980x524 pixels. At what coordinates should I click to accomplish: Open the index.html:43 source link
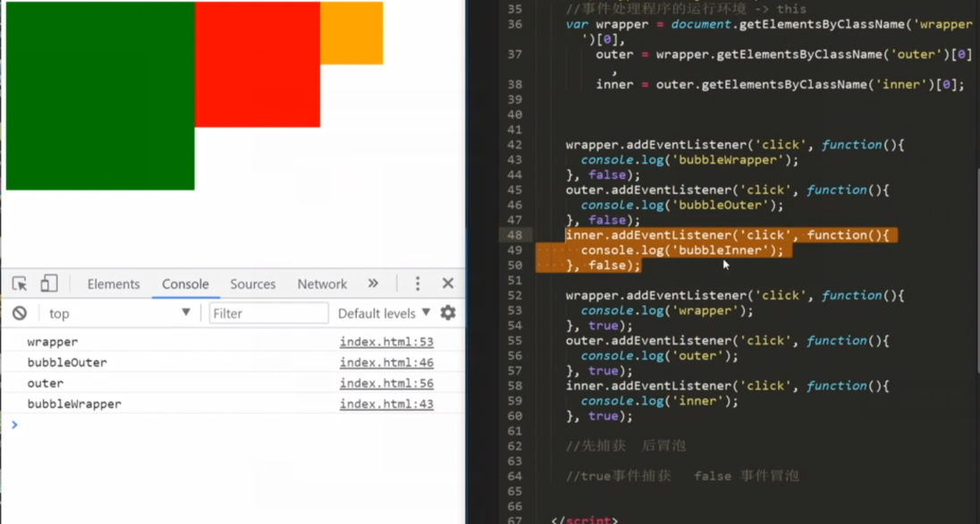click(386, 403)
